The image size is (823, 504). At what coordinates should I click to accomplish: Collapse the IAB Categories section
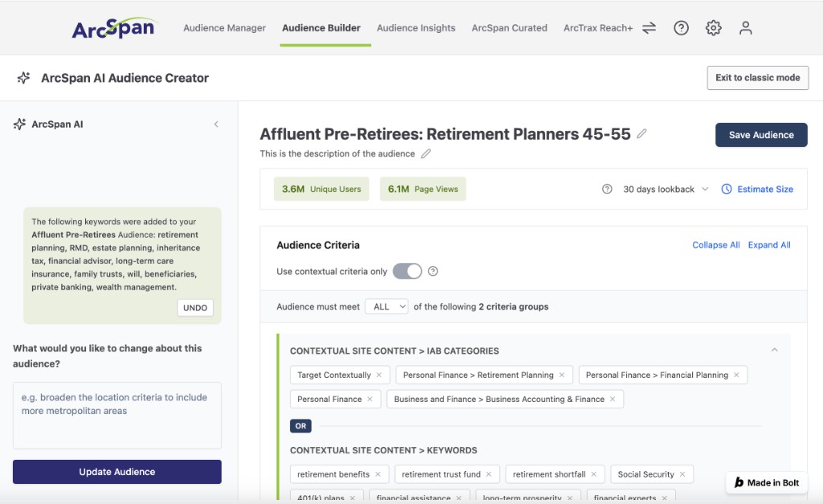click(x=774, y=350)
